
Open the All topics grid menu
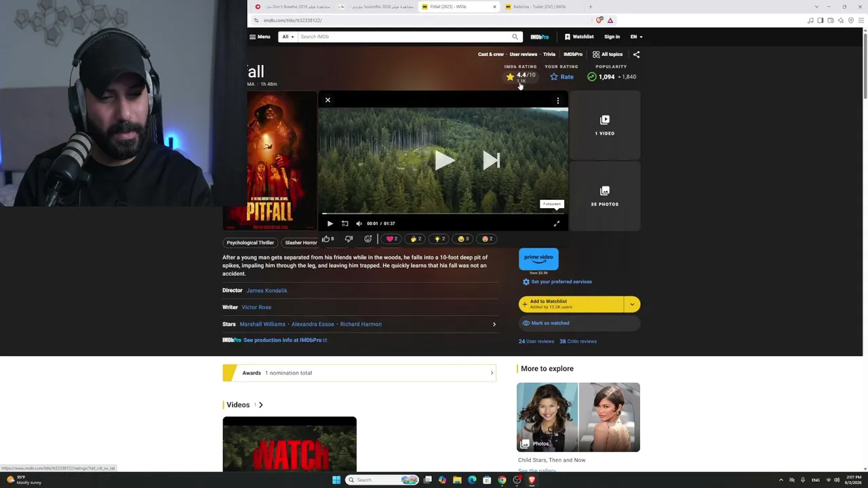coord(608,54)
